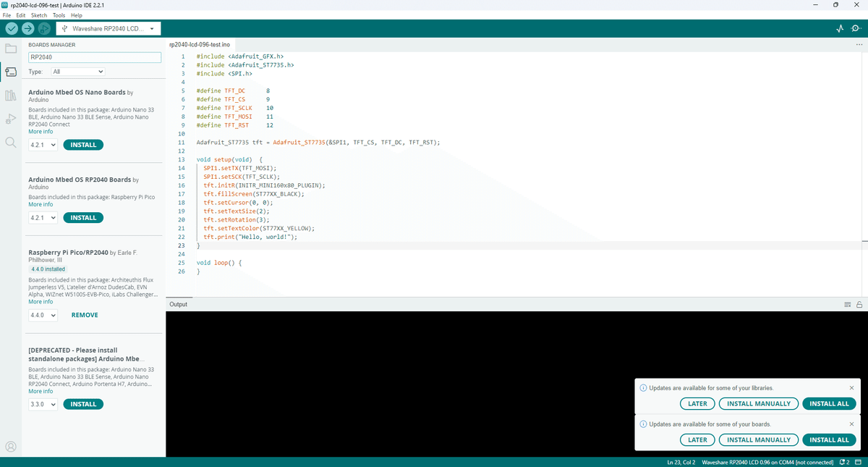Open the Library Manager sidebar icon
Image resolution: width=868 pixels, height=467 pixels.
(x=11, y=96)
